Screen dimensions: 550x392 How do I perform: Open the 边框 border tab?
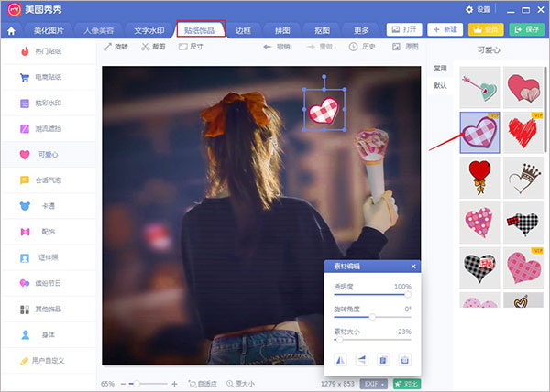click(243, 30)
